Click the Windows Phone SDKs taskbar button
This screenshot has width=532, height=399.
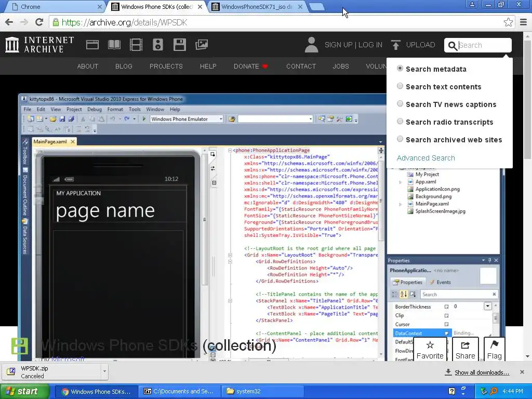pos(96,391)
